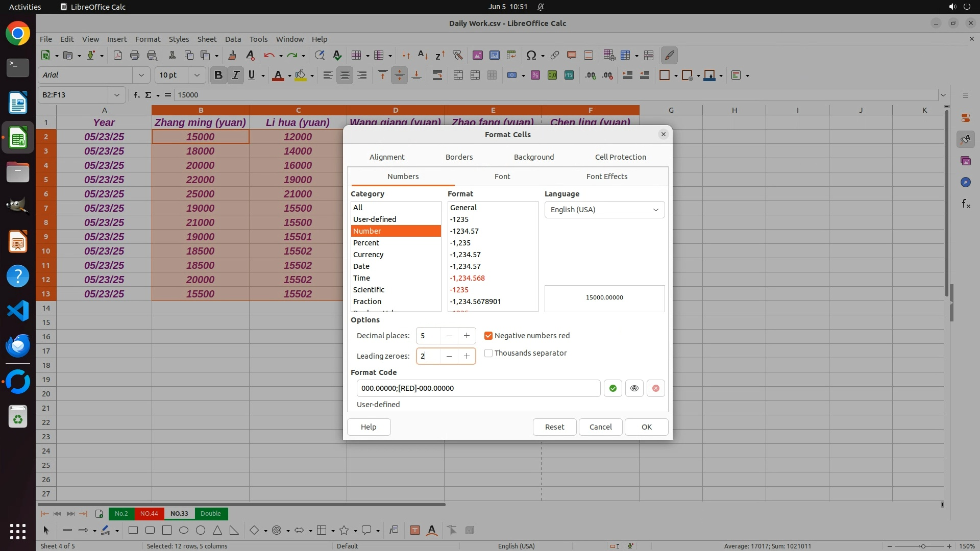Click the edit comment eye icon
The height and width of the screenshot is (551, 980).
click(634, 388)
